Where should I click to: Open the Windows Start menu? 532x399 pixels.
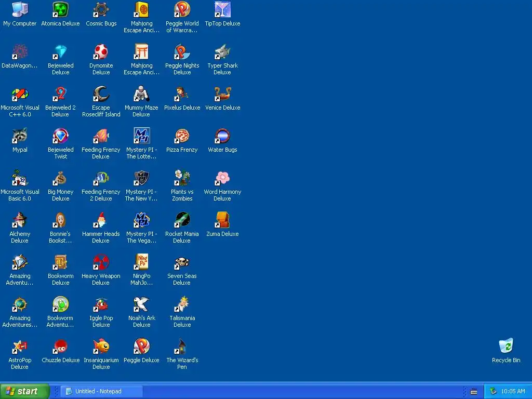[x=25, y=391]
